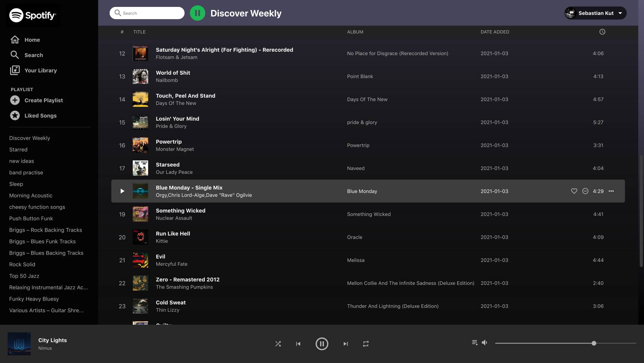Open Your Library from the sidebar
The width and height of the screenshot is (644, 363).
40,70
